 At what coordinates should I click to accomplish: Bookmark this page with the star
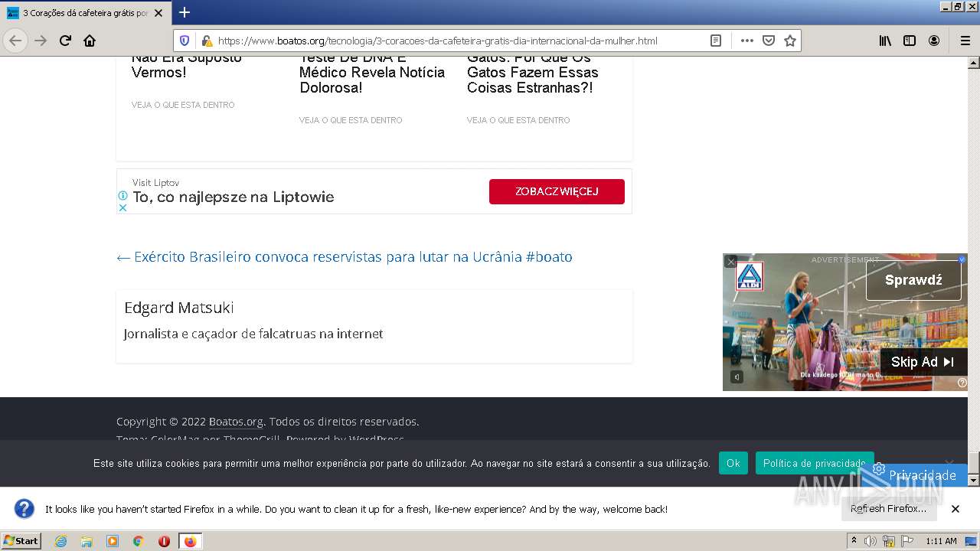790,41
